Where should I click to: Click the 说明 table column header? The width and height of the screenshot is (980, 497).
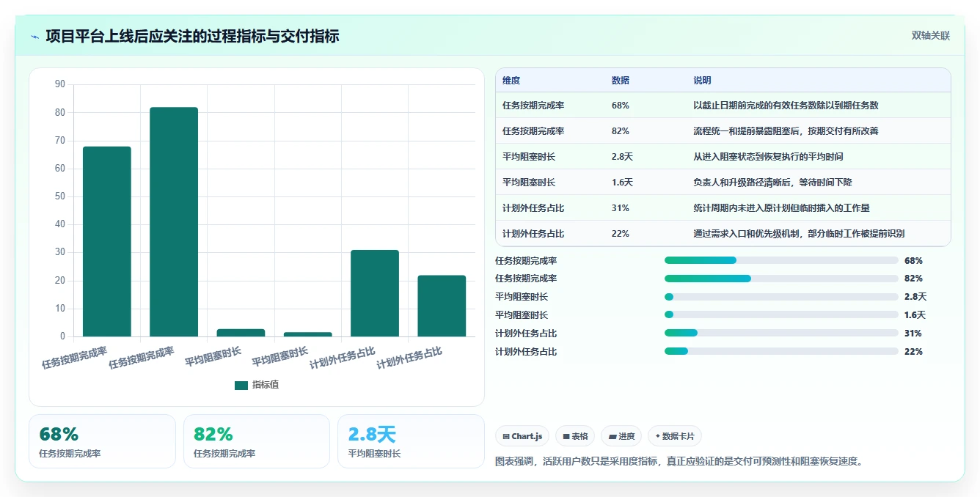pos(703,81)
